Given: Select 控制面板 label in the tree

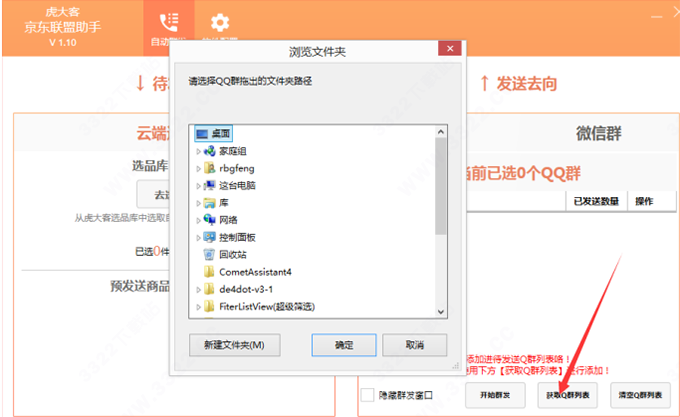Looking at the screenshot, I should point(237,237).
